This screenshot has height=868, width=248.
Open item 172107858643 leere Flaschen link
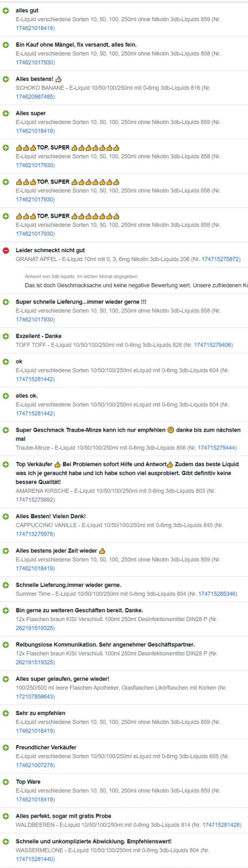click(x=34, y=697)
